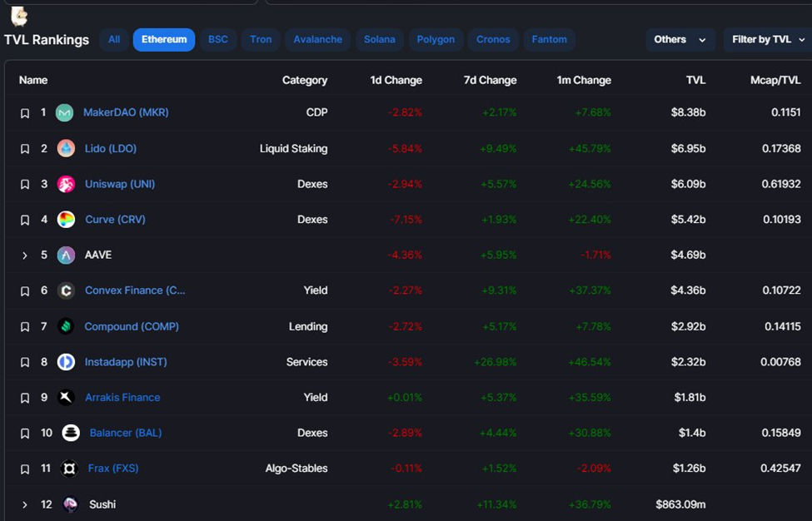Click the $863.09m TVL value
This screenshot has height=521, width=812.
[680, 504]
